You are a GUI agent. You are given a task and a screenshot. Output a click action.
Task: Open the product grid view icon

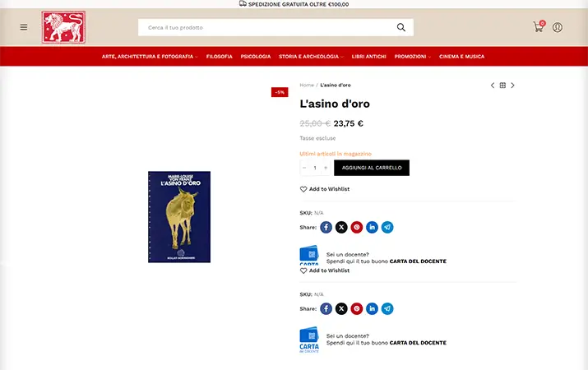click(502, 86)
